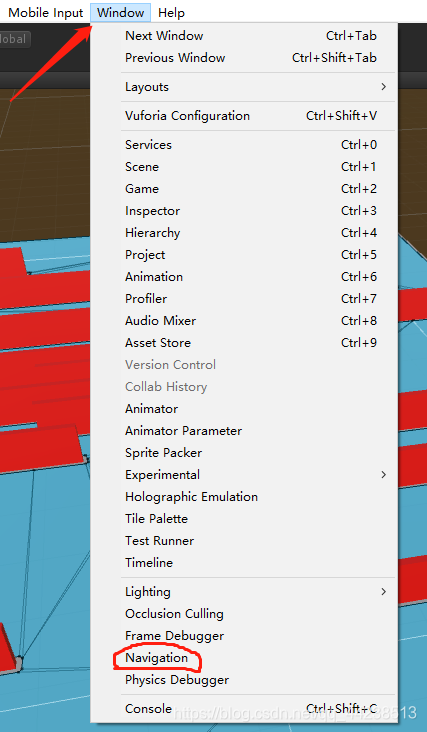Image resolution: width=427 pixels, height=732 pixels.
Task: Expand the Layouts submenu
Action: pos(244,87)
